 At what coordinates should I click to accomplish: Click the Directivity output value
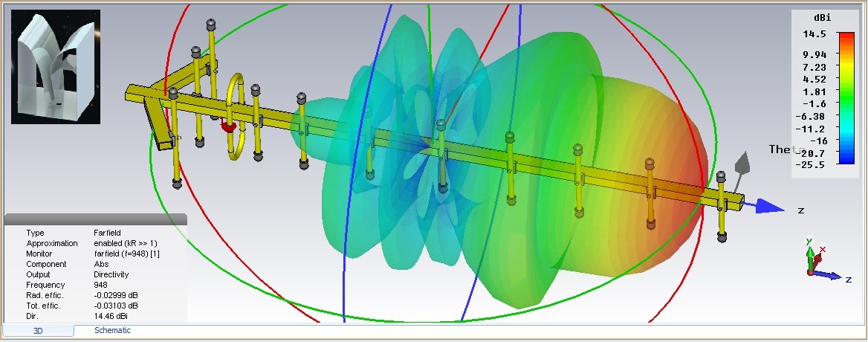[x=111, y=274]
